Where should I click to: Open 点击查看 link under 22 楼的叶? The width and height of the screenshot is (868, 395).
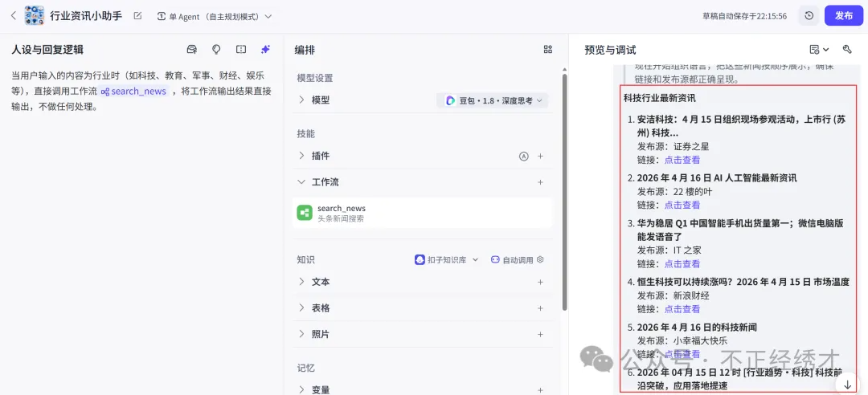682,205
